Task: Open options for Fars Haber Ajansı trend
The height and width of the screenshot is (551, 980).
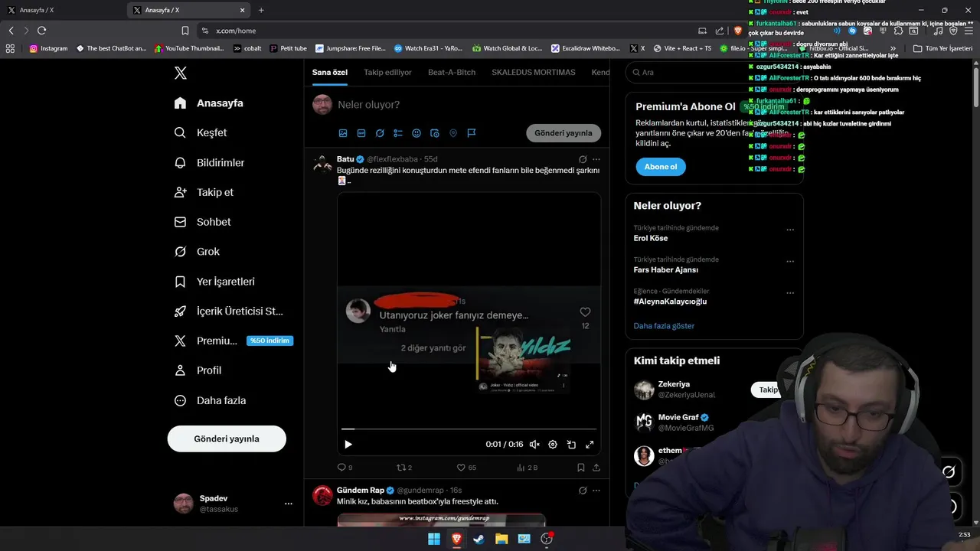Action: click(x=790, y=261)
